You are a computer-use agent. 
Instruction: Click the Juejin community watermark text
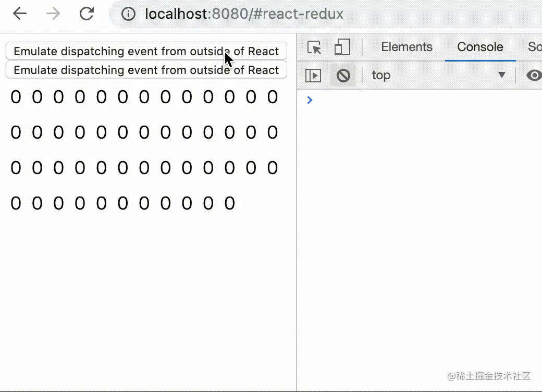click(x=489, y=375)
